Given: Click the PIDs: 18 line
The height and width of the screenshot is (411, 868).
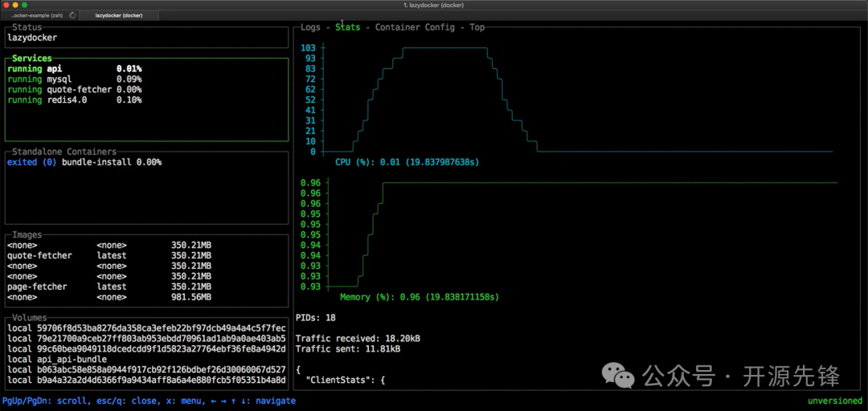Looking at the screenshot, I should [316, 318].
